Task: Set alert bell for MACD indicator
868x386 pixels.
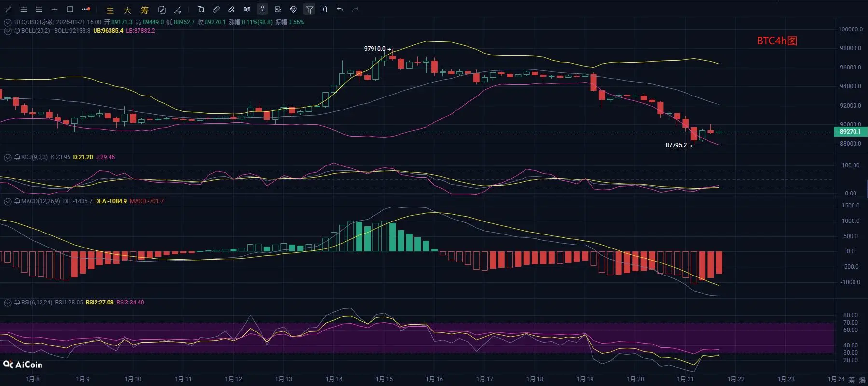Action: [17, 201]
